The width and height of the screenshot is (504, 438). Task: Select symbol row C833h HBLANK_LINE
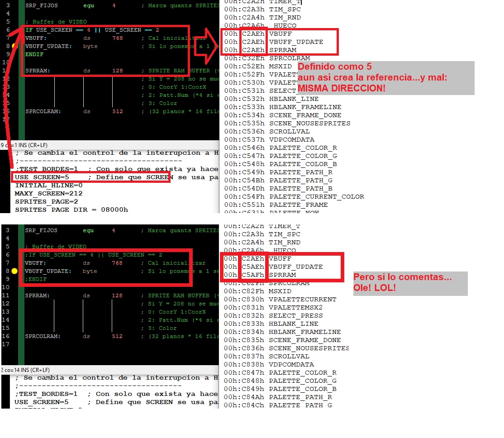pos(271,324)
